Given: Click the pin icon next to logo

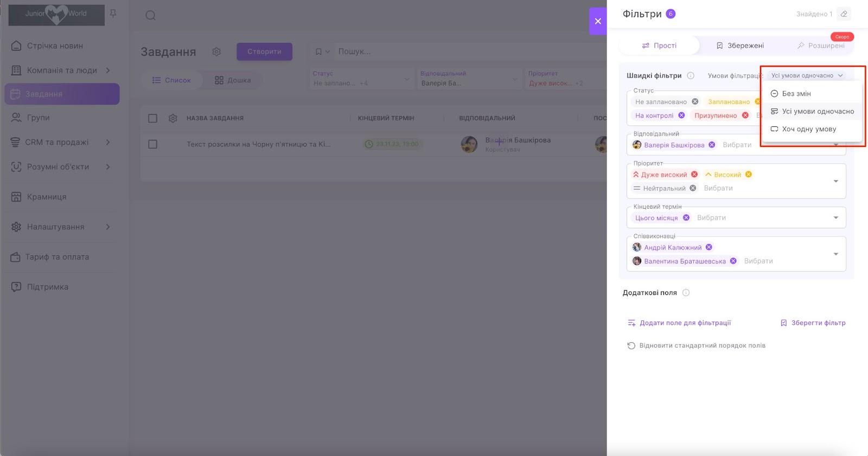Looking at the screenshot, I should [113, 14].
